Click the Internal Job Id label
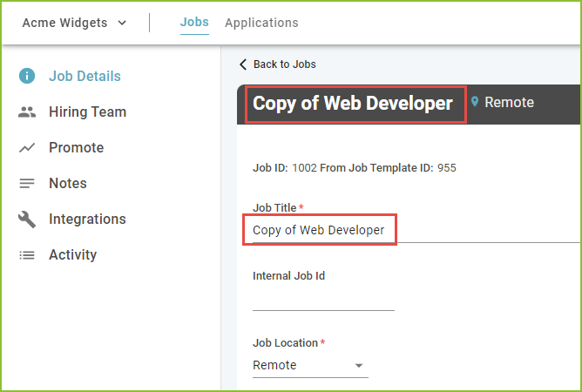Image resolution: width=582 pixels, height=392 pixels. click(x=288, y=276)
